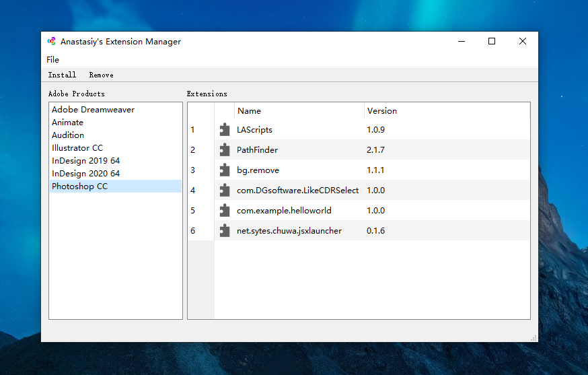
Task: Click the Extension Manager app icon in title bar
Action: coord(52,41)
